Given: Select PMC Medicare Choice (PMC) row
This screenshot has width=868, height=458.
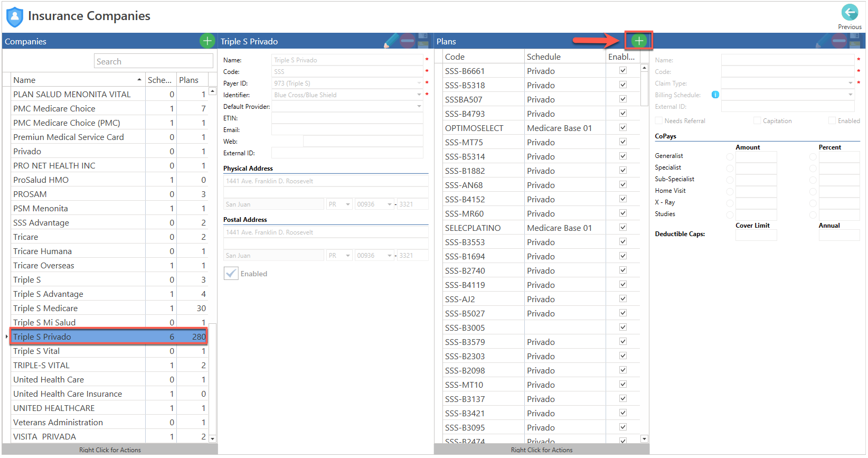Looking at the screenshot, I should click(x=109, y=123).
